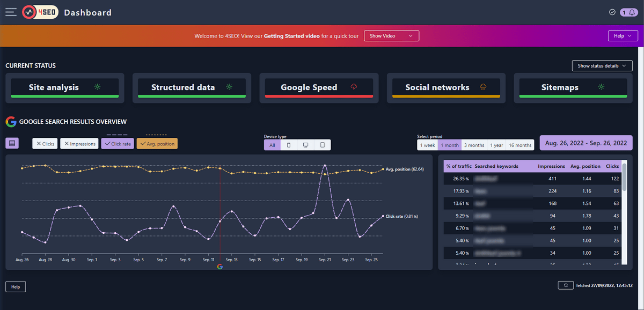Open the notifications bell badge

[628, 12]
